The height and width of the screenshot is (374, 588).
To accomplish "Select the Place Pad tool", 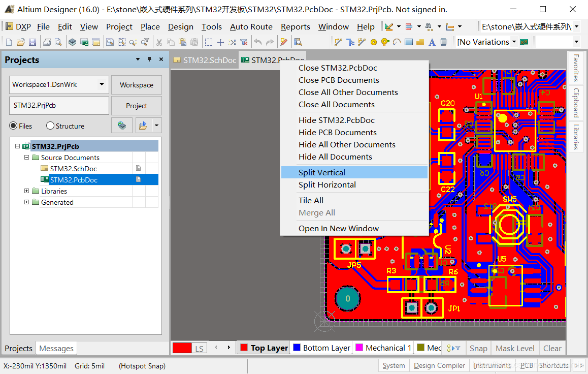I will tap(374, 42).
